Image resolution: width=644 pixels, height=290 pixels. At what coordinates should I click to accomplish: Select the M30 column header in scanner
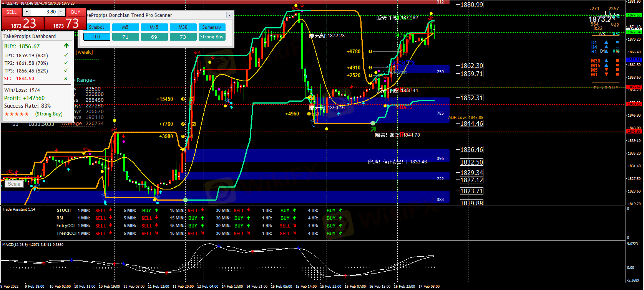(183, 27)
